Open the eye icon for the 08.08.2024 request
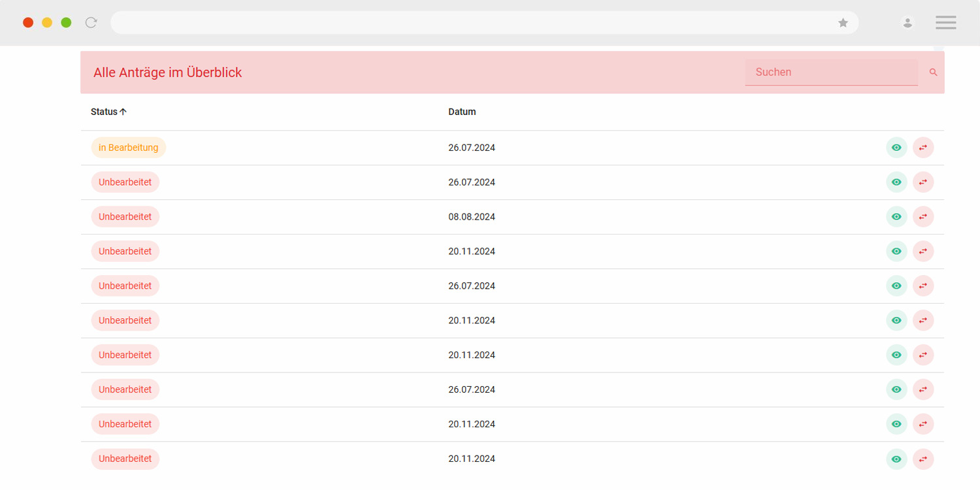The width and height of the screenshot is (980, 490). coord(896,217)
